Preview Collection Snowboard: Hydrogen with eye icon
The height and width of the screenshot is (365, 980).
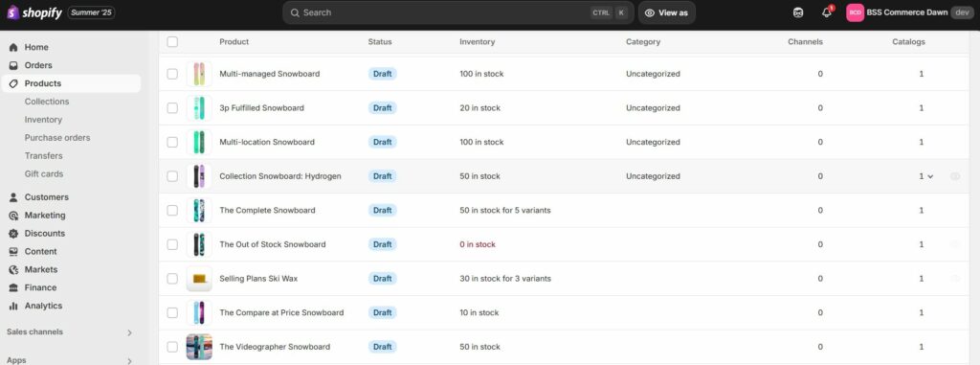[955, 176]
